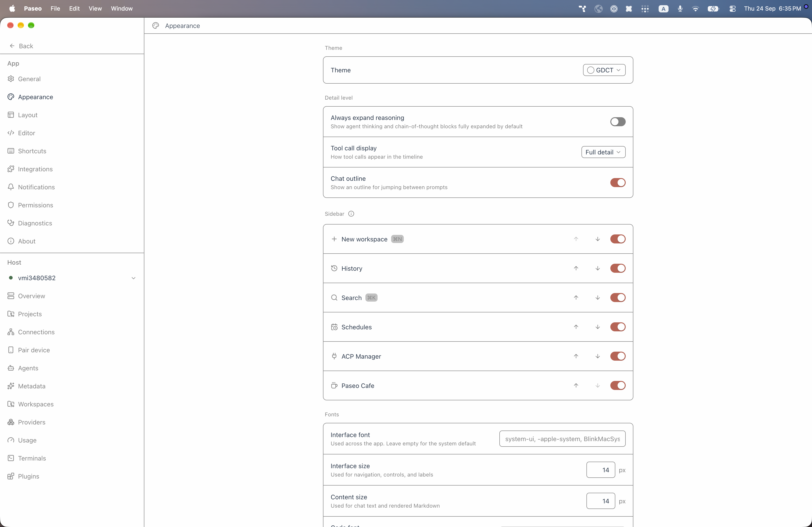Click the Interface size value field
This screenshot has height=527, width=812.
[601, 470]
